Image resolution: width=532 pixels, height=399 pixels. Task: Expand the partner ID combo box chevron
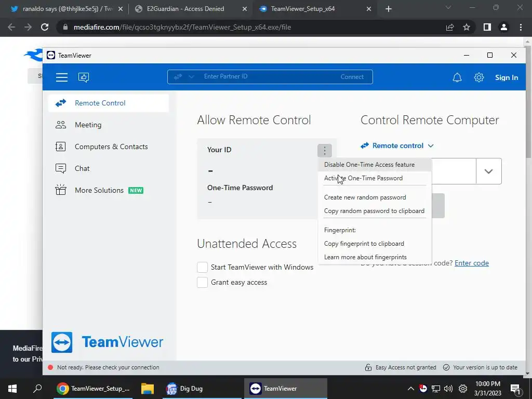point(488,171)
